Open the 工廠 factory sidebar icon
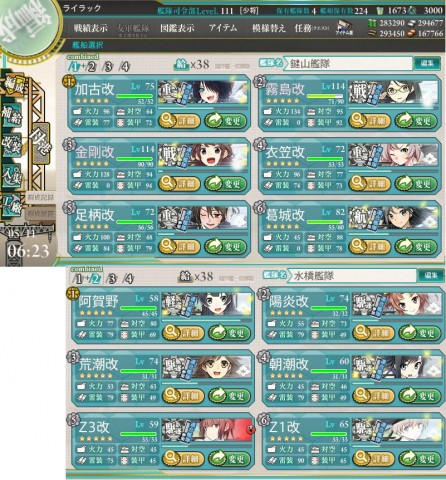 [12, 204]
